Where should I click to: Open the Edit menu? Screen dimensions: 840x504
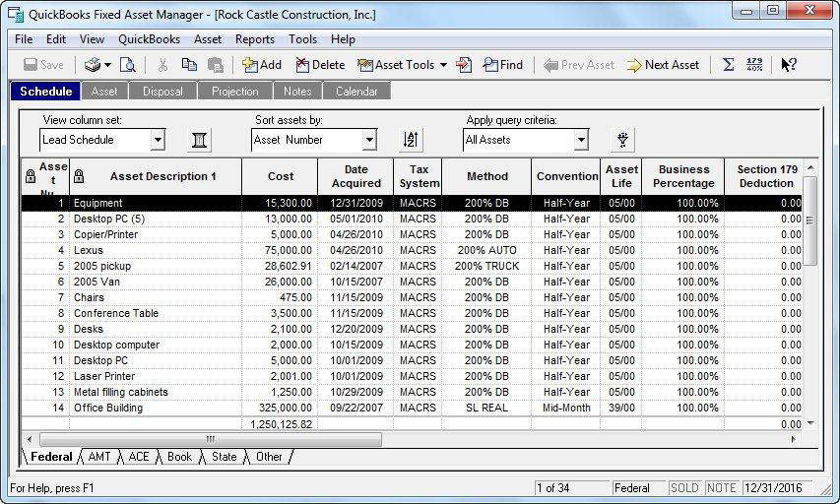coord(56,39)
